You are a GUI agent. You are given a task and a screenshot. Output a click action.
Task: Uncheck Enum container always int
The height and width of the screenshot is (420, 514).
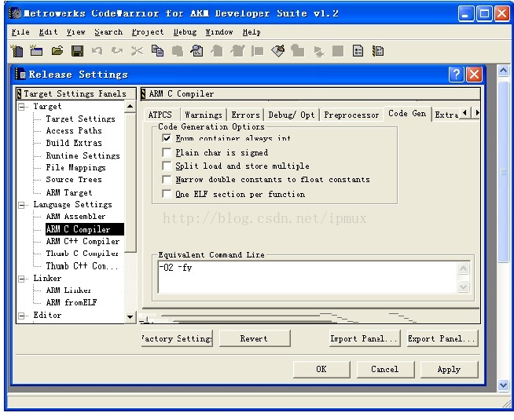[167, 138]
